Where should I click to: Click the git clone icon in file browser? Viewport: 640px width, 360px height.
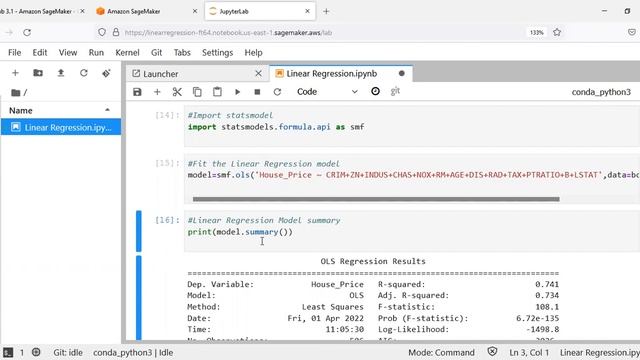tap(107, 73)
